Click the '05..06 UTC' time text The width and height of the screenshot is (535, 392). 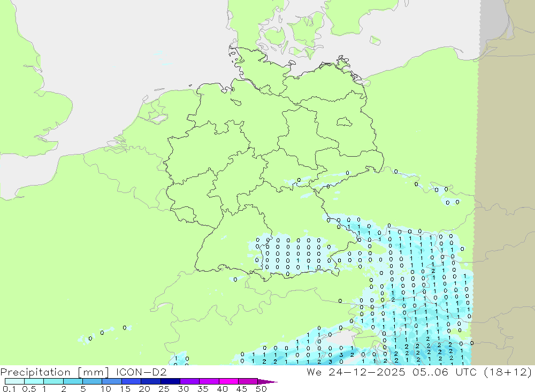(x=444, y=372)
